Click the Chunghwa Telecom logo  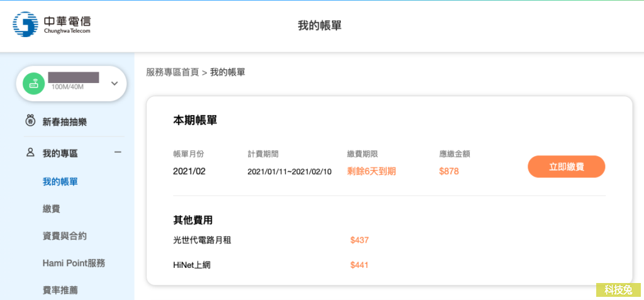pos(52,25)
